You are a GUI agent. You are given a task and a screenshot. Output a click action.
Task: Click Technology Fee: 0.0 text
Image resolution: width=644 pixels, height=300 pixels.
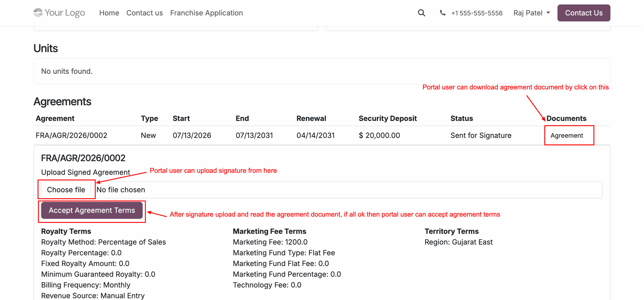(x=267, y=285)
